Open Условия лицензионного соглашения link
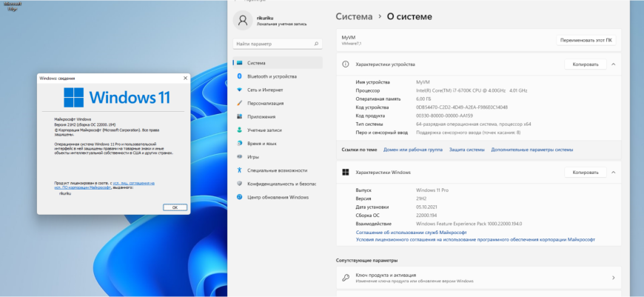 click(x=475, y=239)
